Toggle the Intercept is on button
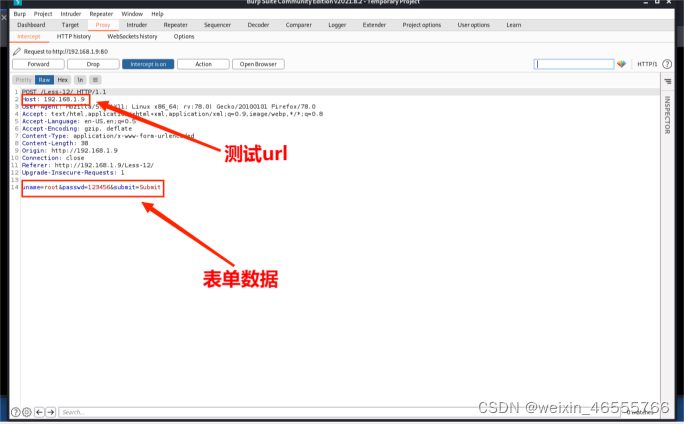Image resolution: width=684 pixels, height=424 pixels. pyautogui.click(x=148, y=64)
